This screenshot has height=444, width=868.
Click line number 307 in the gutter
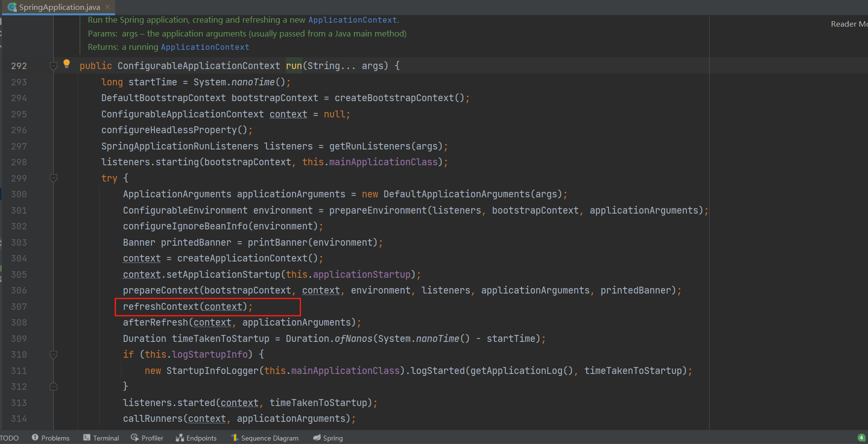point(19,306)
